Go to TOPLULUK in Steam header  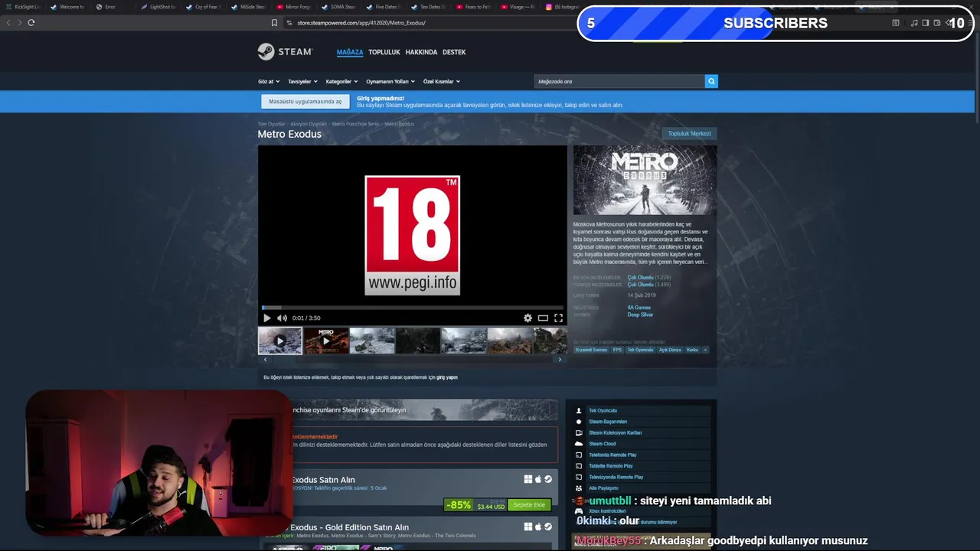tap(384, 52)
